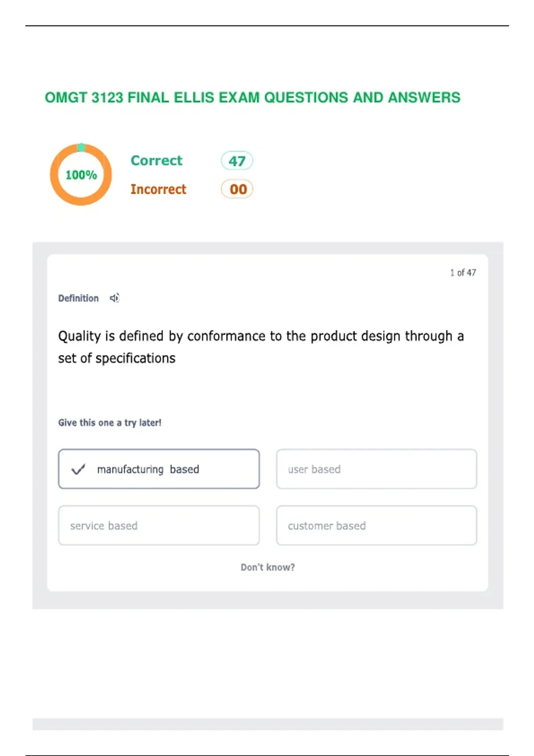Click the Give this one a try later message
Viewport: 534px width, 756px height.
pos(109,422)
